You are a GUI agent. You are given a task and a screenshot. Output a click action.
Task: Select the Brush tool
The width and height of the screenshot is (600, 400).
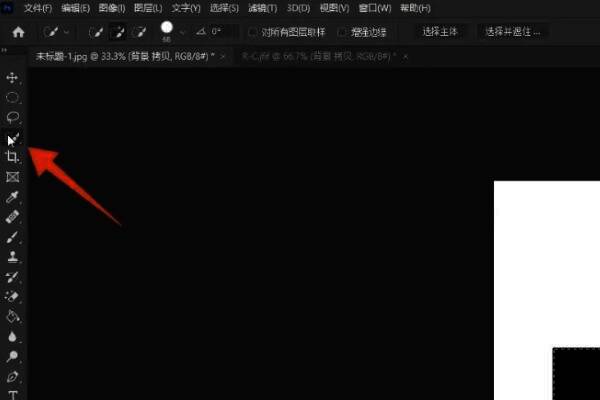[12, 237]
